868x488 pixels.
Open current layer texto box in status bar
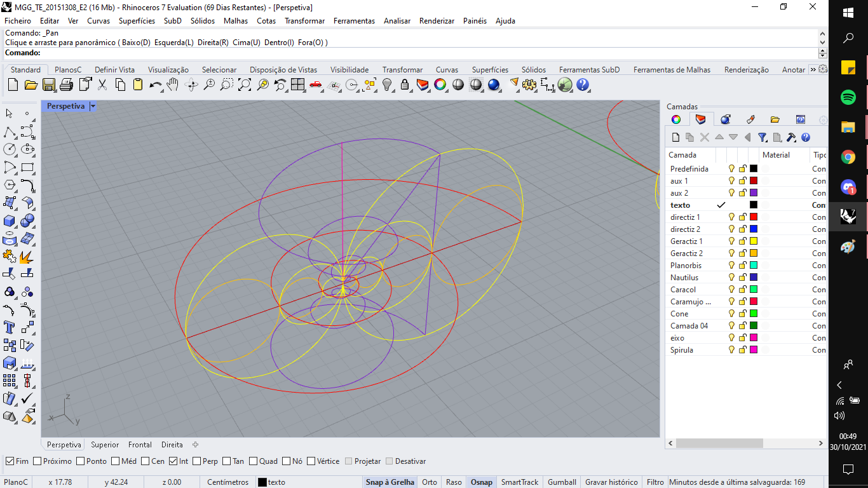click(308, 482)
